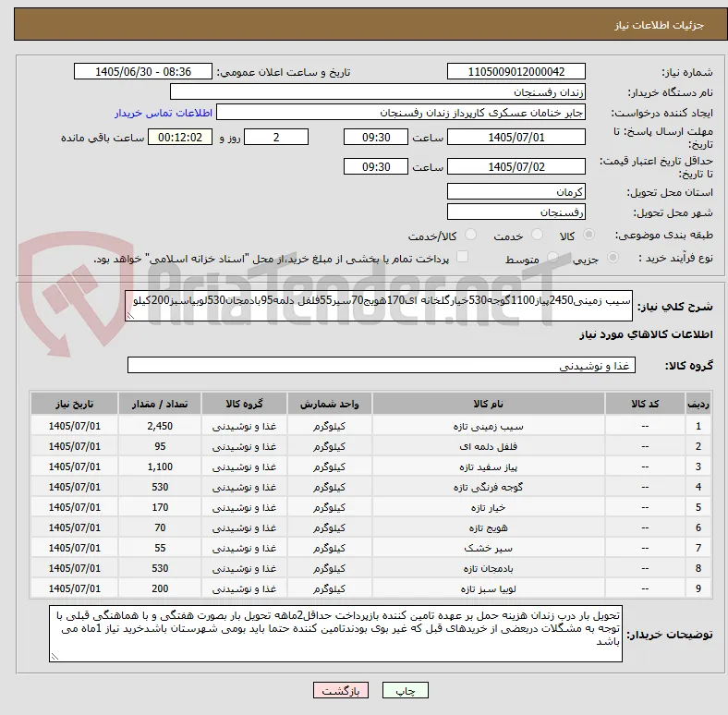Viewport: 728px width, 715px height.
Task: Click the نام دستگاه خریدار field
Action: 378,92
